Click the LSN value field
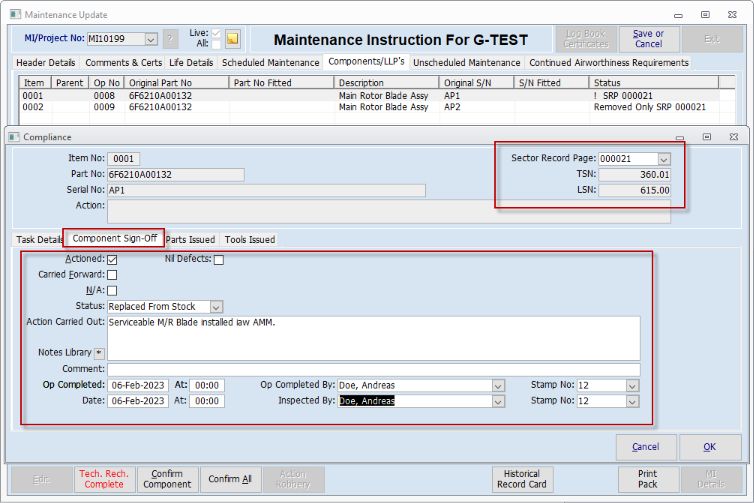This screenshot has height=503, width=754. [634, 190]
